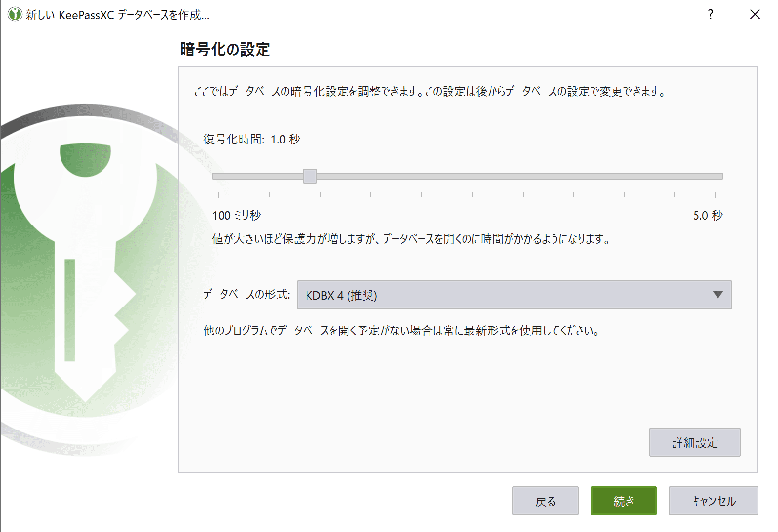Click the decryption time slider handle
This screenshot has height=532, width=778.
pos(309,176)
